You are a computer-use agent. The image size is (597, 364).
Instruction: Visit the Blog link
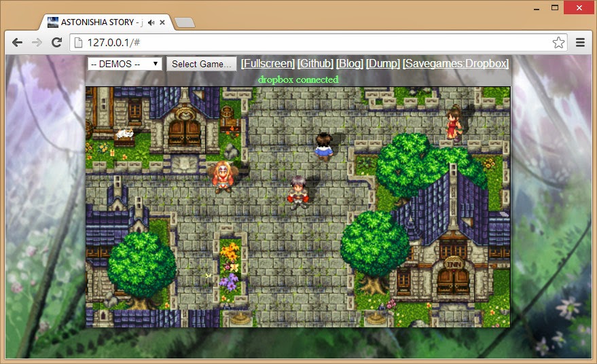[x=350, y=63]
